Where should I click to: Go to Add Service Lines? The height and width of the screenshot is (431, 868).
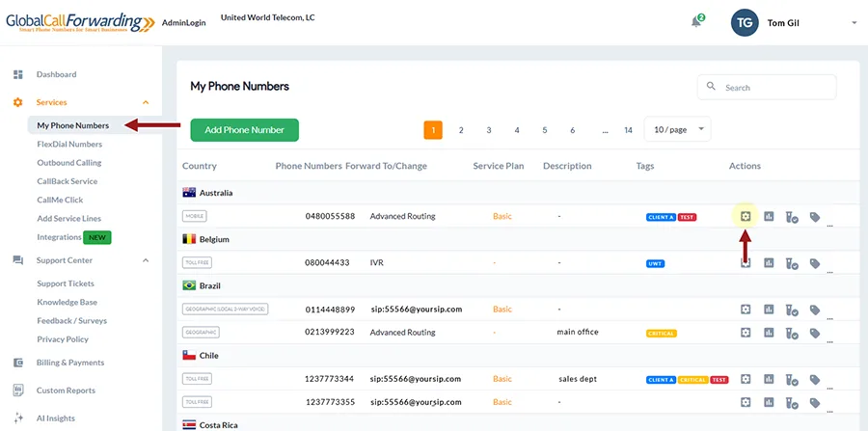[x=69, y=219]
